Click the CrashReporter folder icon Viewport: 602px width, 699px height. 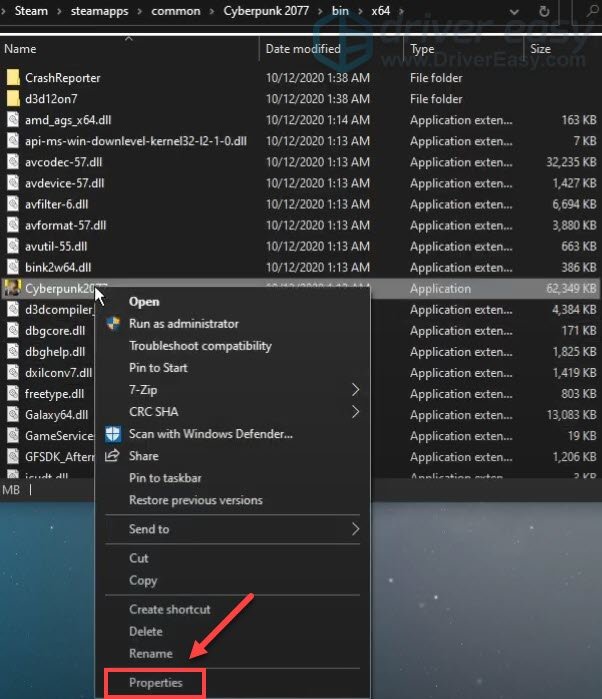[x=13, y=78]
